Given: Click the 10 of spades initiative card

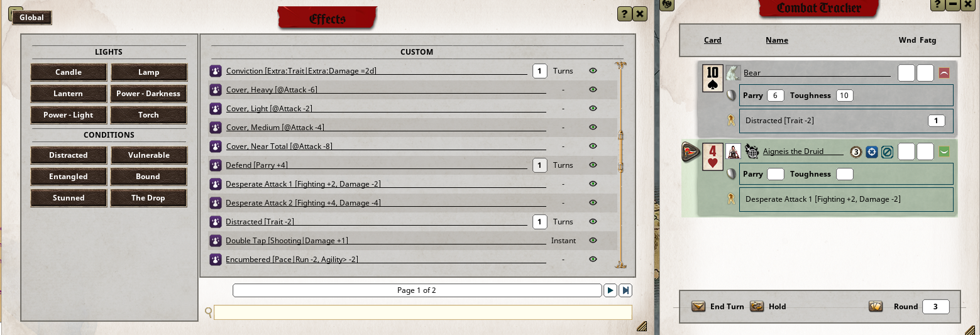Looking at the screenshot, I should tap(712, 78).
